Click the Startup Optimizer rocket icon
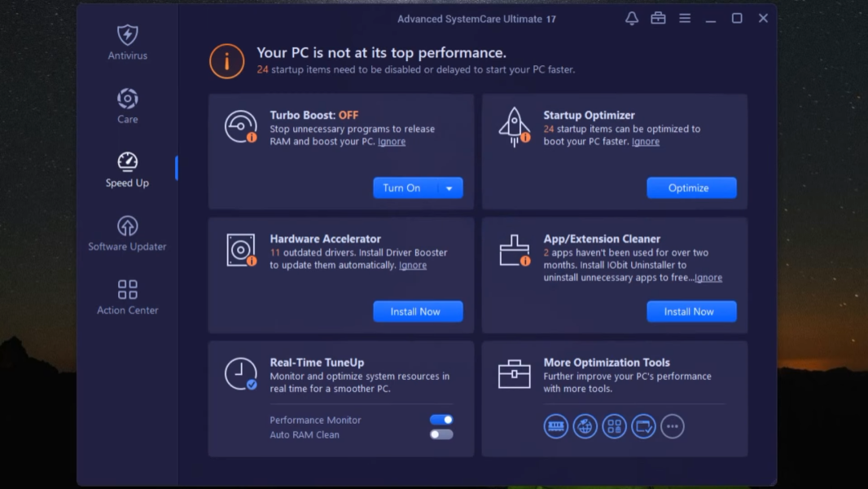This screenshot has height=489, width=868. click(x=515, y=127)
